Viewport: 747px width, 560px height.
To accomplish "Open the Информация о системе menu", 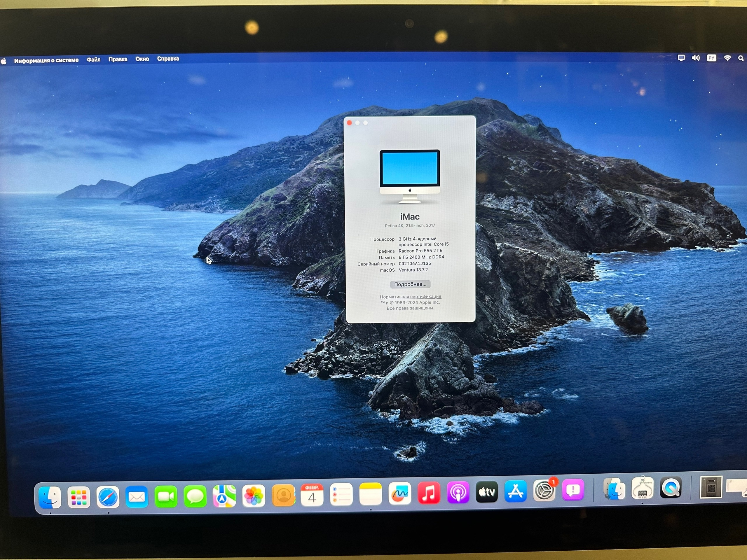I will [46, 60].
